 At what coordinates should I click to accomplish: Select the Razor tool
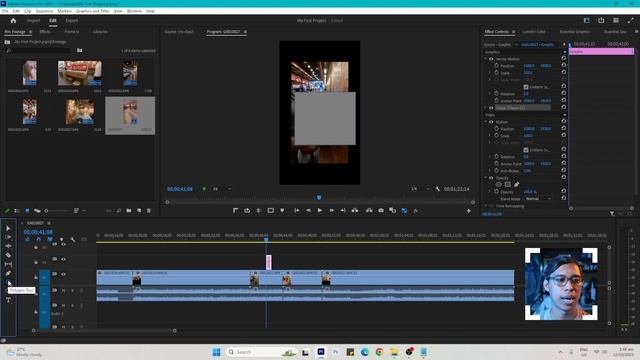coord(8,255)
